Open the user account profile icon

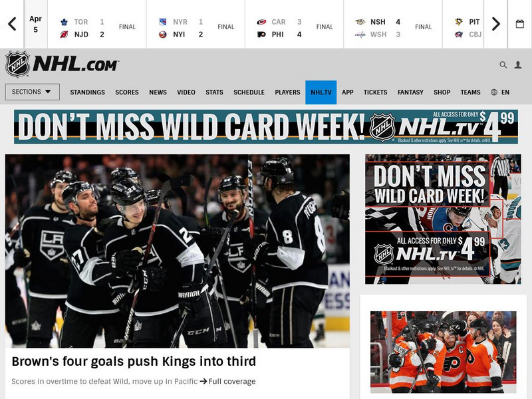(518, 65)
